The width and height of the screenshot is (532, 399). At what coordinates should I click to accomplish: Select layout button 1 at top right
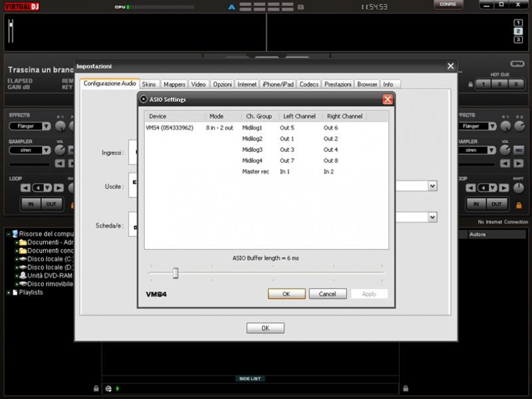(x=518, y=23)
